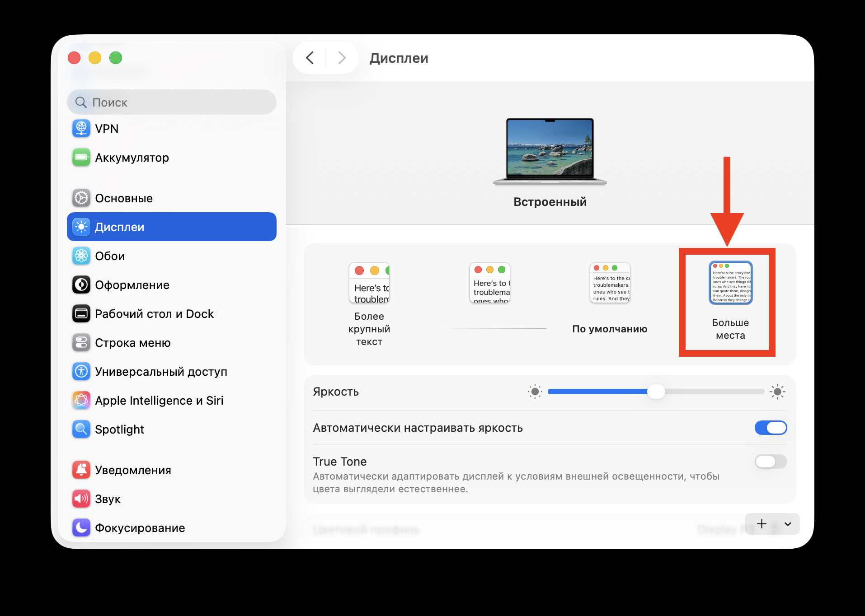This screenshot has height=616, width=865.
Task: Open the Звук settings icon
Action: [x=81, y=499]
